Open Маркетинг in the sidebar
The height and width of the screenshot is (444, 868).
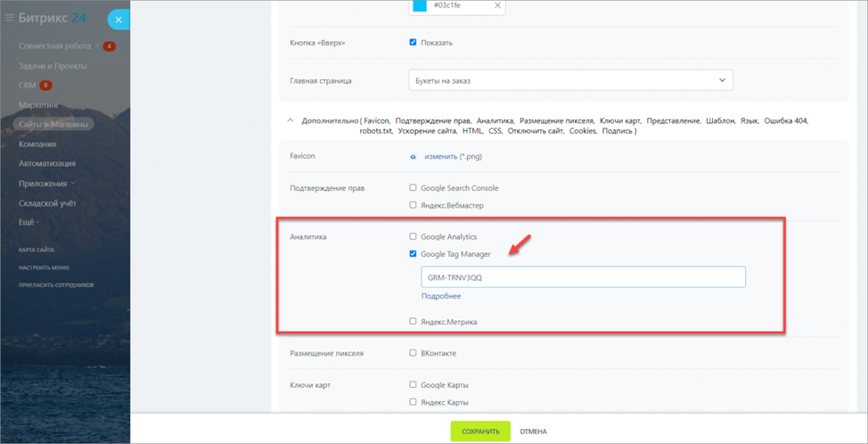click(38, 104)
